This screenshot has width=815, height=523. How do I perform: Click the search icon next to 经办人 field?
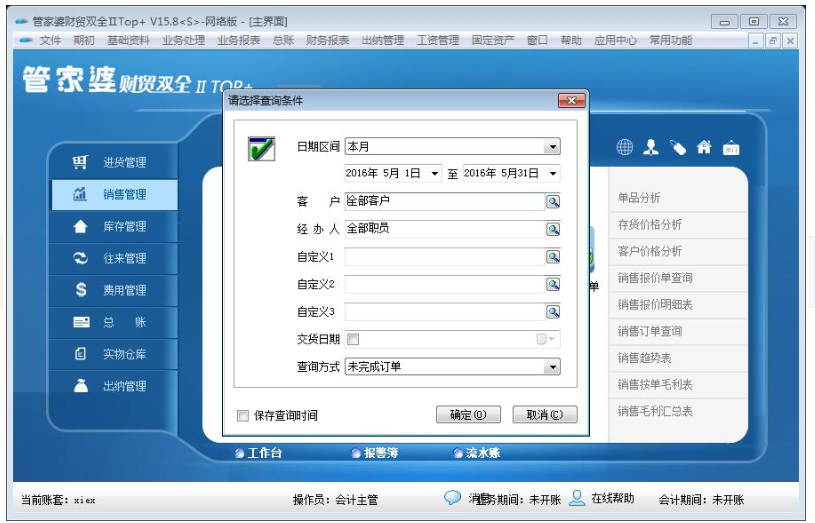pyautogui.click(x=553, y=229)
